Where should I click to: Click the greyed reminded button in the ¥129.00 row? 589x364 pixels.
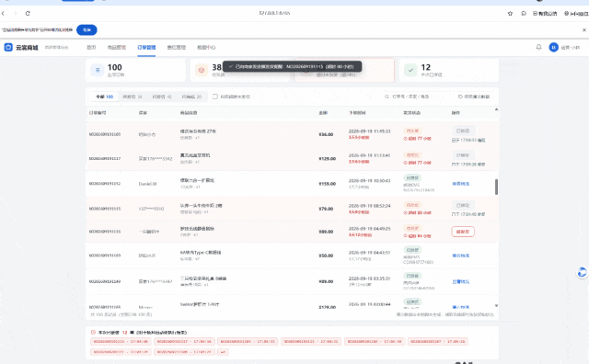tap(463, 155)
